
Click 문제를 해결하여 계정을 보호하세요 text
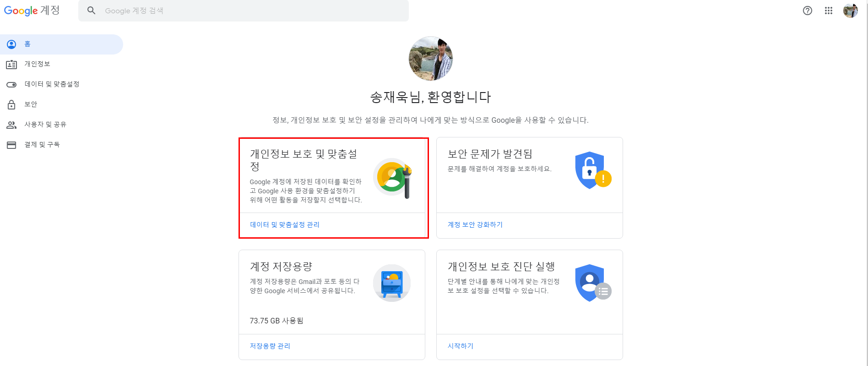[499, 169]
